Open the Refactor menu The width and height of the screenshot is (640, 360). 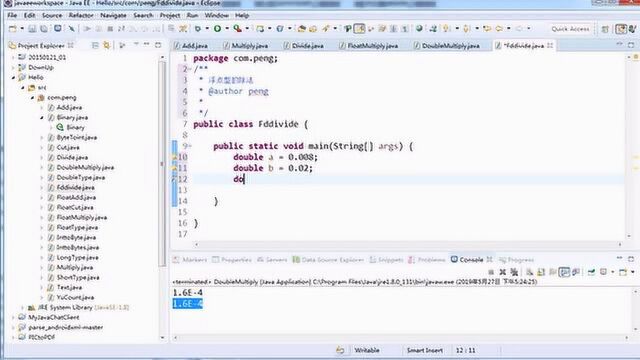81,16
